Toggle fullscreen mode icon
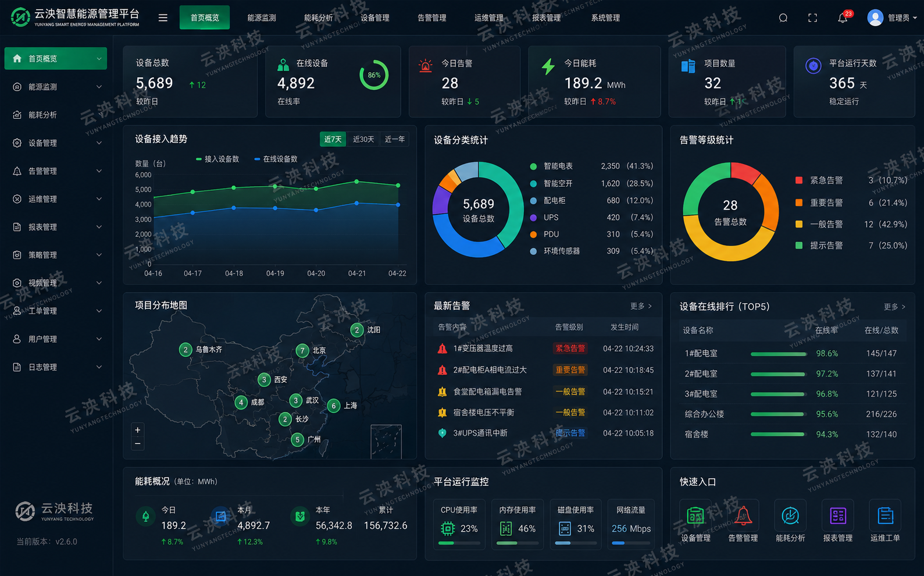924x576 pixels. pyautogui.click(x=813, y=18)
